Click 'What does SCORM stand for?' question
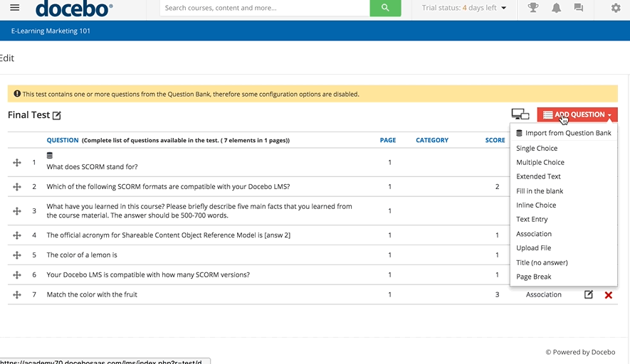 click(92, 166)
